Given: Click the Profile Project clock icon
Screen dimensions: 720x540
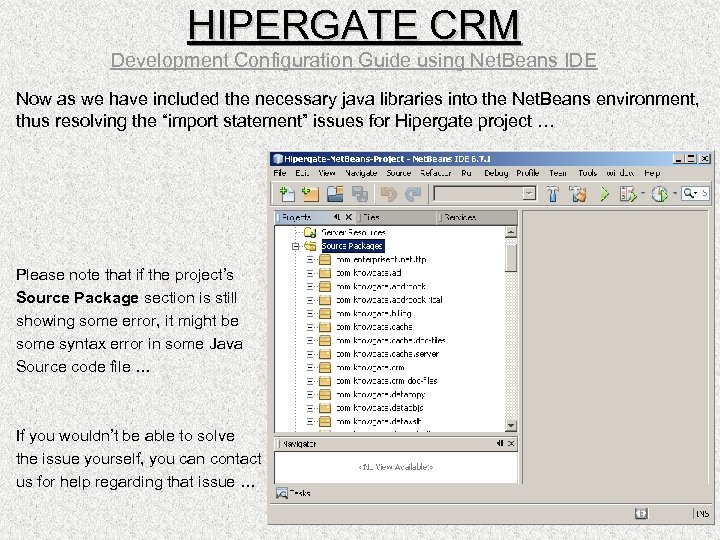Looking at the screenshot, I should pyautogui.click(x=660, y=194).
